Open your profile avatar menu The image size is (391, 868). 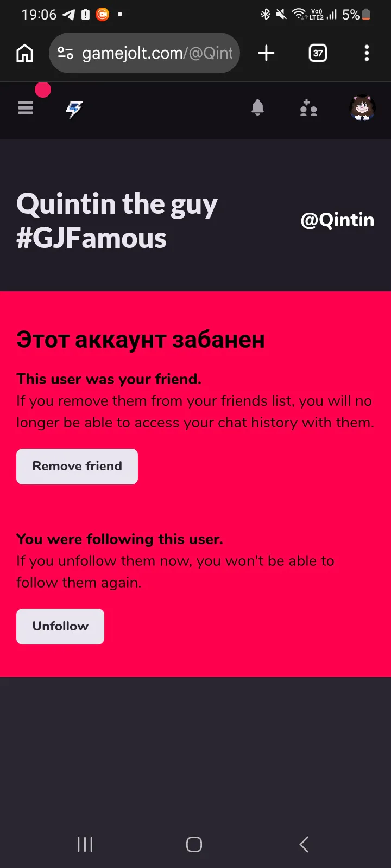(x=362, y=108)
